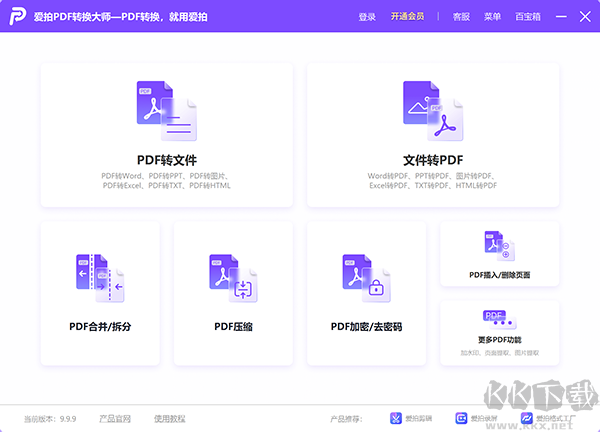Image resolution: width=600 pixels, height=432 pixels.
Task: Open the 客服 customer service menu
Action: click(461, 17)
